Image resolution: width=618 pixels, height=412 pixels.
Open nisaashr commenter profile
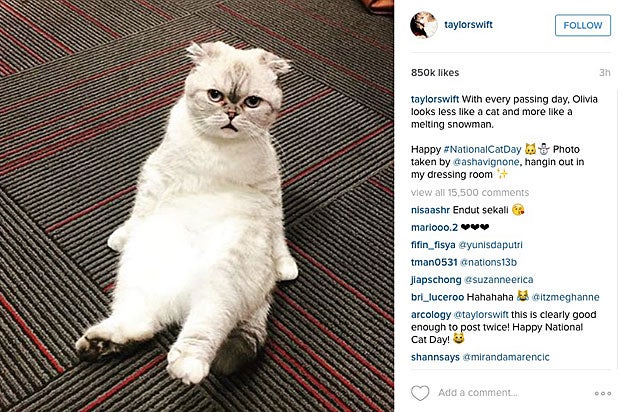coord(430,210)
